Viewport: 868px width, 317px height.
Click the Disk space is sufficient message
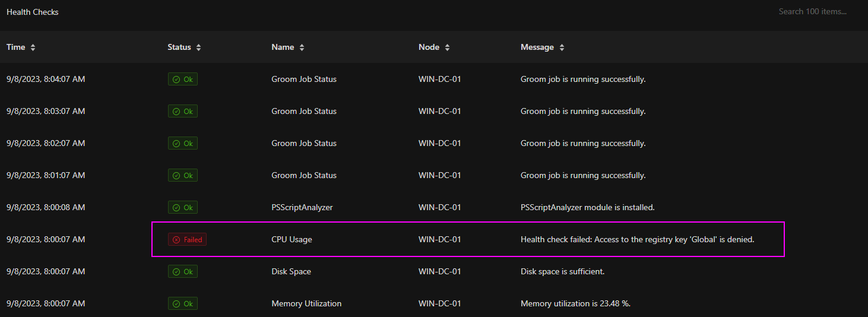click(x=562, y=272)
